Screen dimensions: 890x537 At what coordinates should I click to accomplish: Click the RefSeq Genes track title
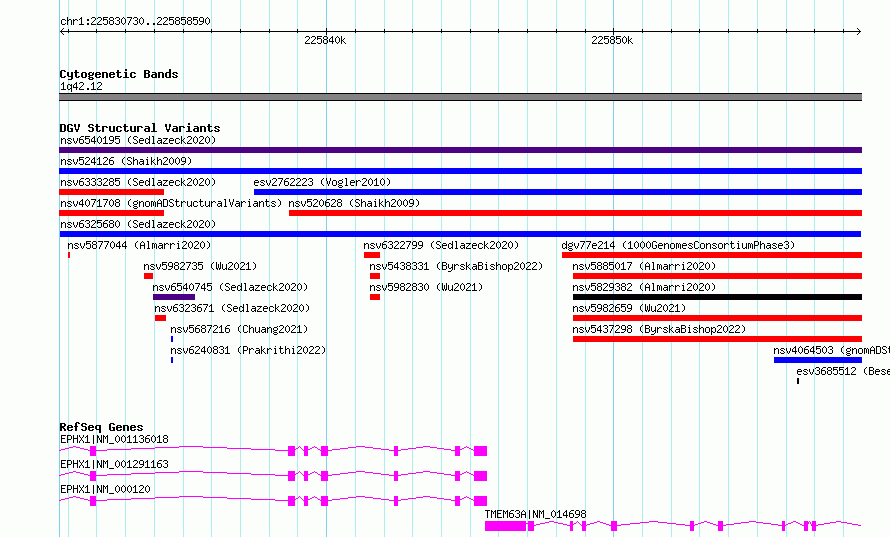[x=101, y=427]
